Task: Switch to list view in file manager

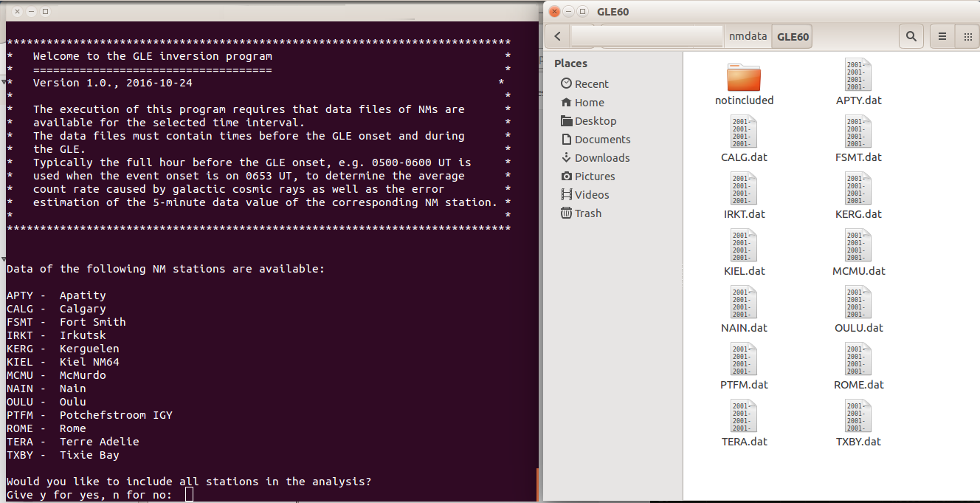Action: point(942,36)
